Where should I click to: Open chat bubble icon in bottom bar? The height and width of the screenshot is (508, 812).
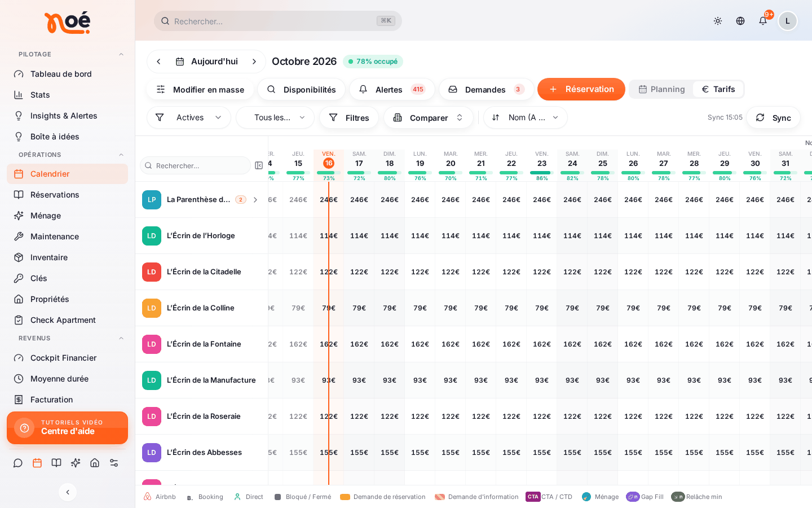pyautogui.click(x=18, y=463)
